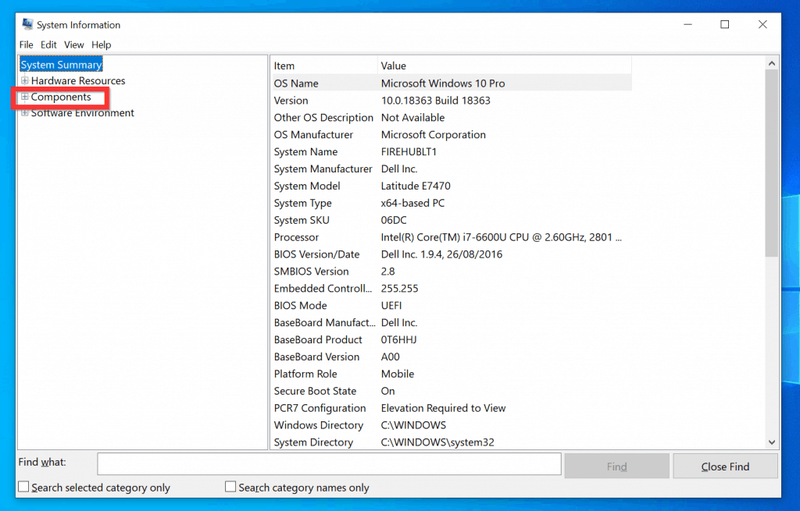The width and height of the screenshot is (800, 511).
Task: Click the BIOS Version/Date item
Action: [317, 254]
